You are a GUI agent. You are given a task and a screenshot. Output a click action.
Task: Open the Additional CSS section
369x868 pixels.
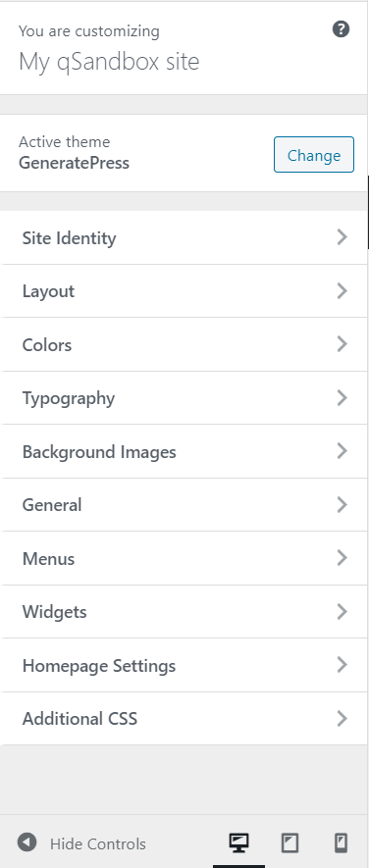pos(184,719)
